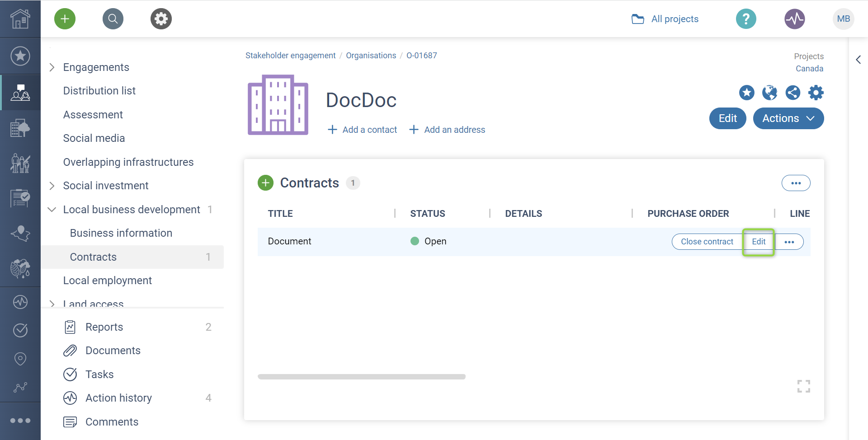868x440 pixels.
Task: Expand the Social investment section
Action: tap(52, 186)
